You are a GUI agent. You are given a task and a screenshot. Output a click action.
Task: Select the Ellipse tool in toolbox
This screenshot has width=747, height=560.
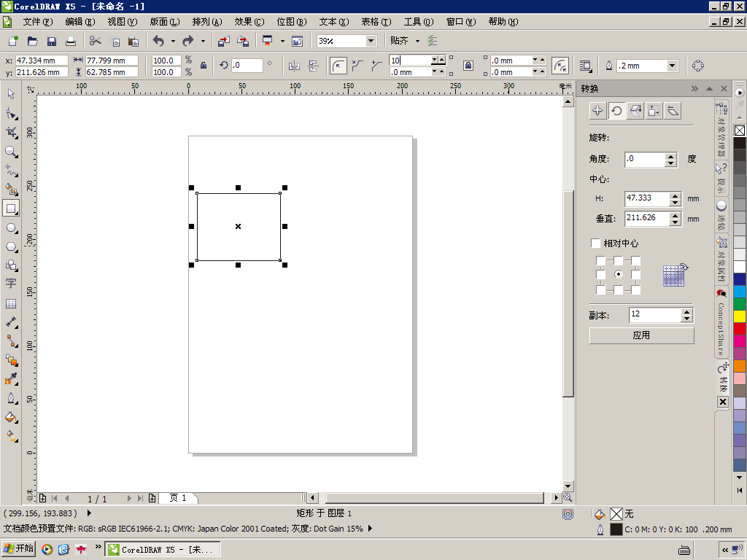pyautogui.click(x=11, y=228)
